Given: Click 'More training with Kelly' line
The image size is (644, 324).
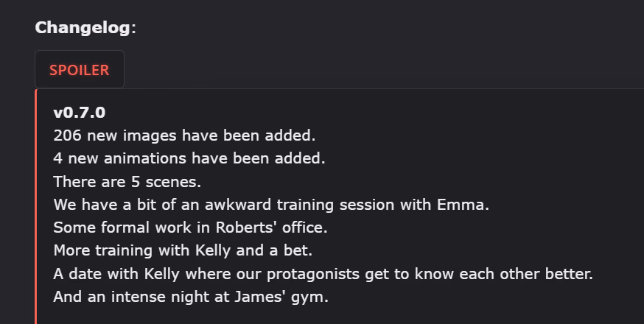Looking at the screenshot, I should pos(183,250).
